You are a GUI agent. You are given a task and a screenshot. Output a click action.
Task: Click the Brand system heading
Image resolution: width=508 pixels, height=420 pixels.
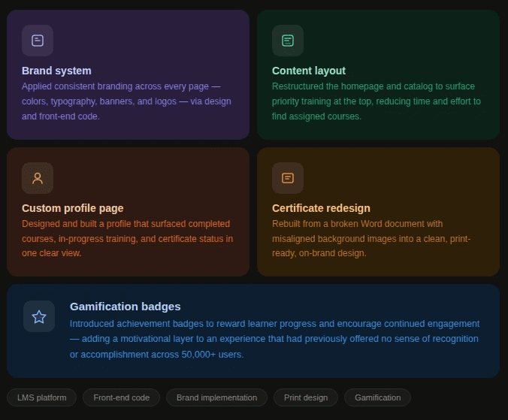pos(56,71)
